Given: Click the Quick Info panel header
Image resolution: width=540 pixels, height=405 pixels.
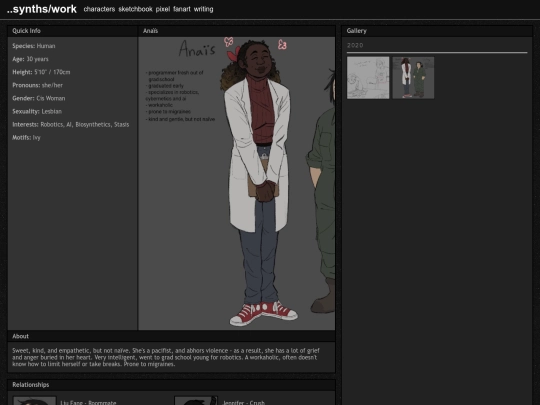Looking at the screenshot, I should pos(72,31).
